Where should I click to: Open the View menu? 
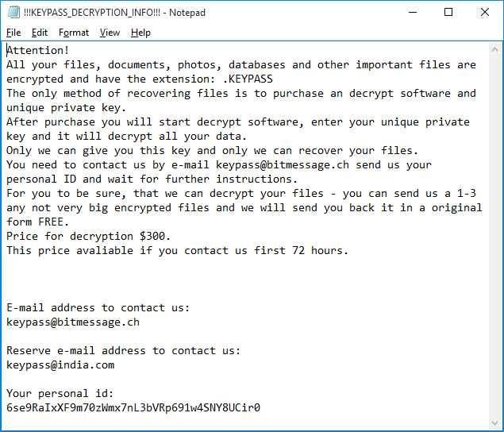click(110, 33)
